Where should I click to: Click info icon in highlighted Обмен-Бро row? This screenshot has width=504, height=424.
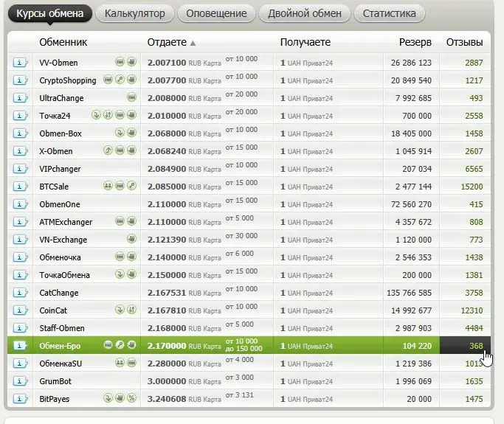[x=20, y=346]
